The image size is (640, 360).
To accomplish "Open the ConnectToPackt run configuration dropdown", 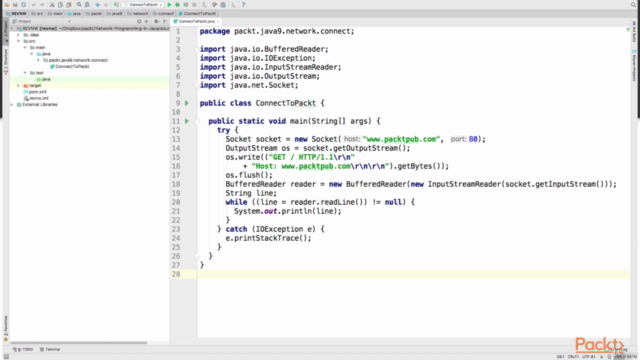I will click(144, 4).
